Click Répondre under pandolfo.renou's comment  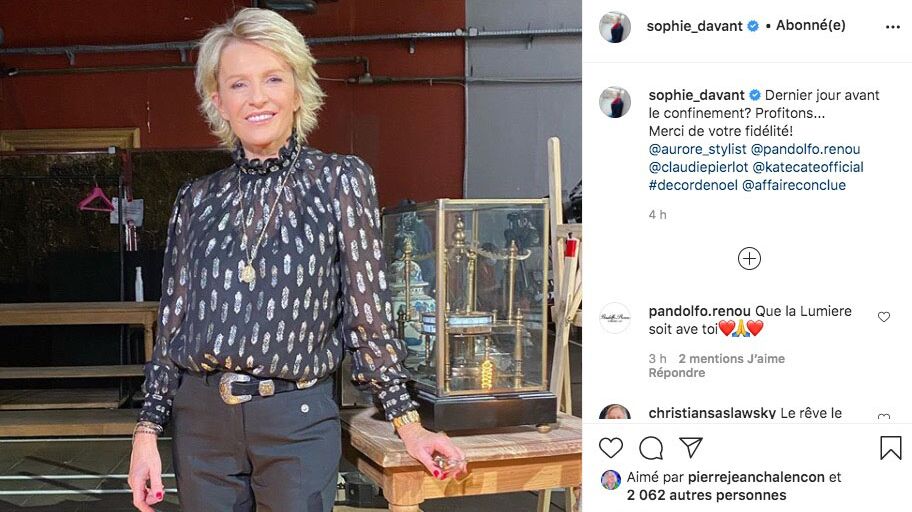click(676, 373)
